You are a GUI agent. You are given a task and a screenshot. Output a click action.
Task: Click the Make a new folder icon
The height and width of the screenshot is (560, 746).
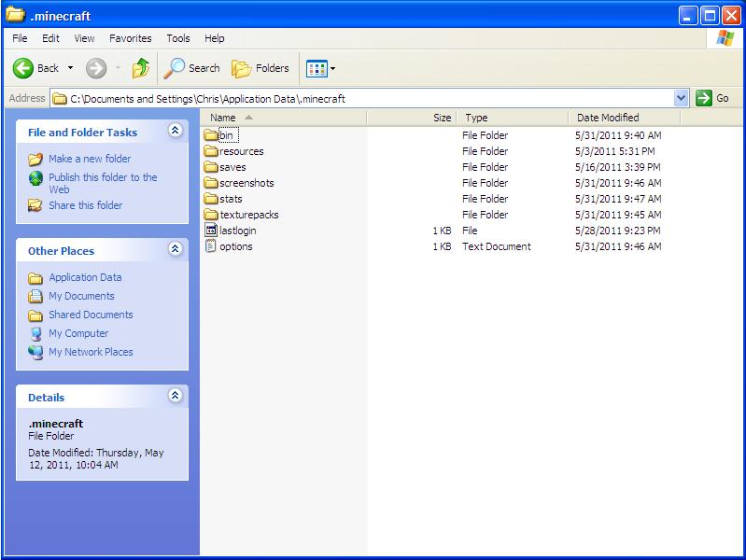(35, 159)
